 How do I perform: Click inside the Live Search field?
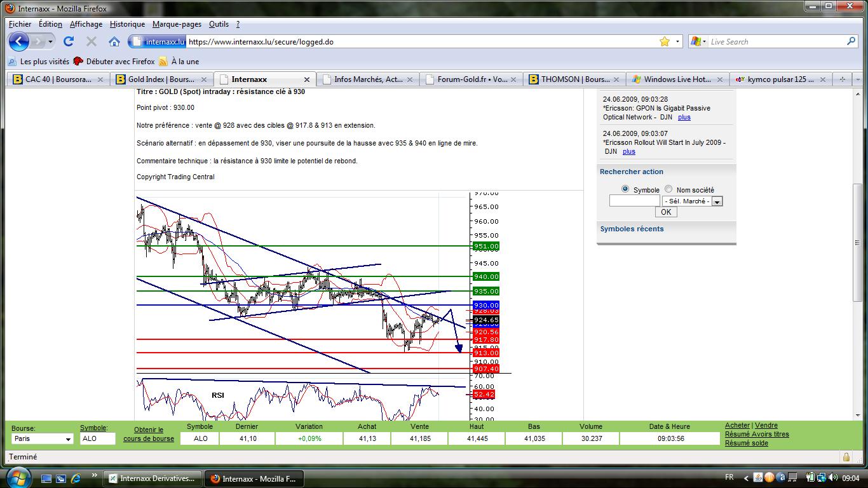click(776, 42)
